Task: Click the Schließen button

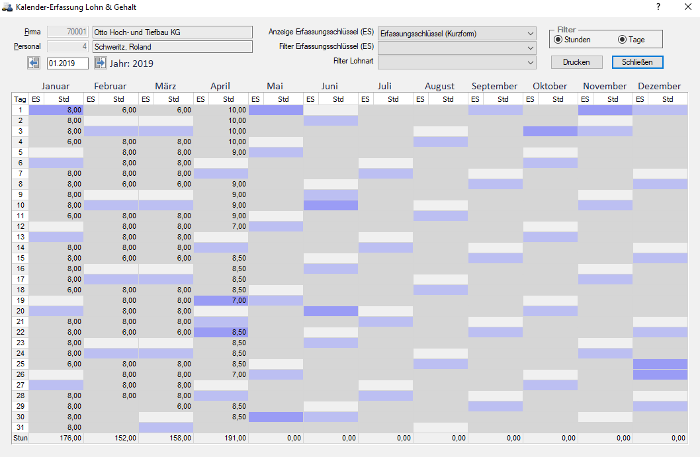Action: [x=638, y=62]
